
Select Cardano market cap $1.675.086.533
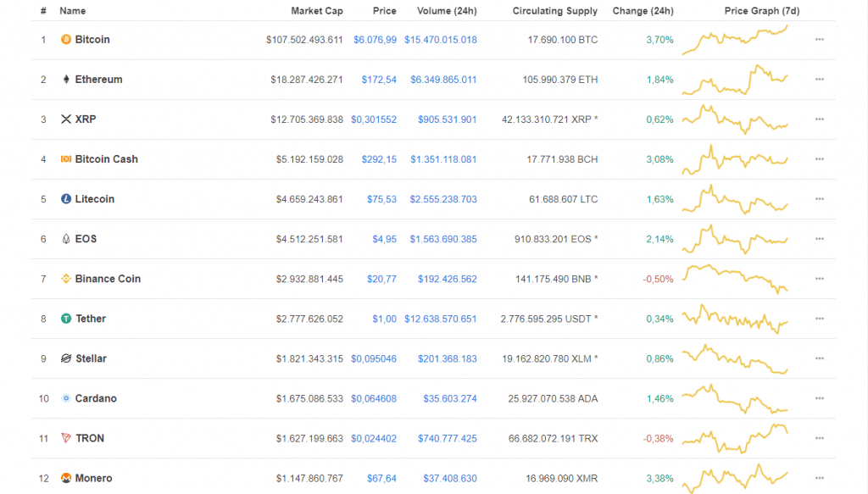[309, 397]
